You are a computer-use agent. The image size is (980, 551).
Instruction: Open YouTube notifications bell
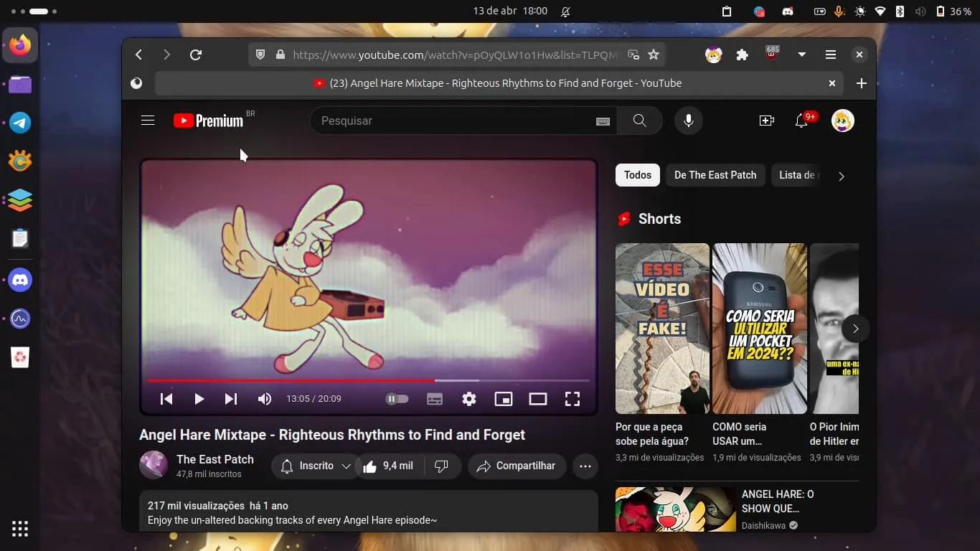802,121
